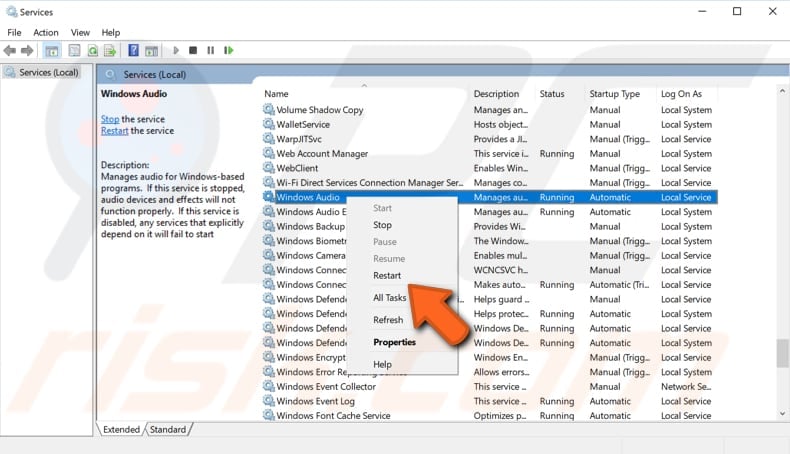Viewport: 790px width, 454px height.
Task: Open the View menu
Action: pyautogui.click(x=80, y=32)
